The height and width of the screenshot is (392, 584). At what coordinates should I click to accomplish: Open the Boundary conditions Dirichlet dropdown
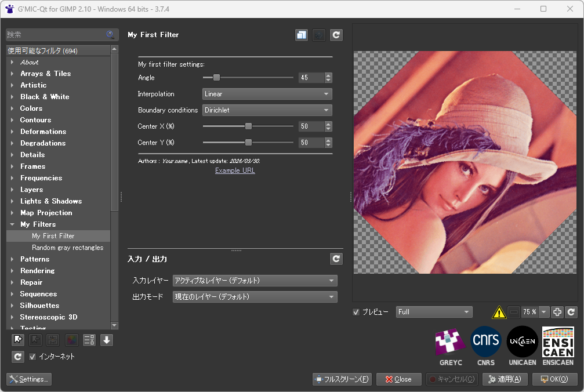267,110
